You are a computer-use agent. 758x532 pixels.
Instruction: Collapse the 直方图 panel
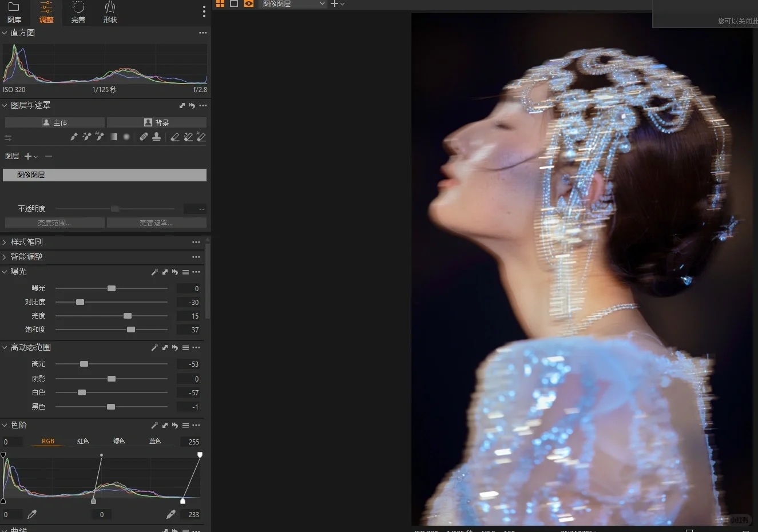[5, 33]
